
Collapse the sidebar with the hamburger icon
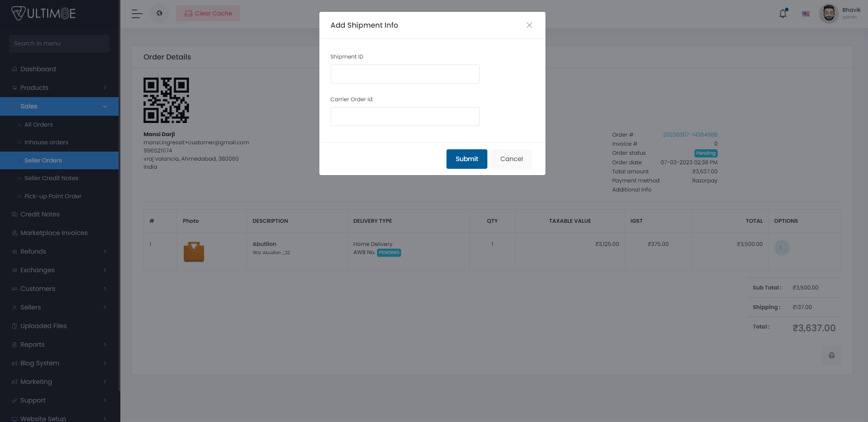[x=136, y=13]
